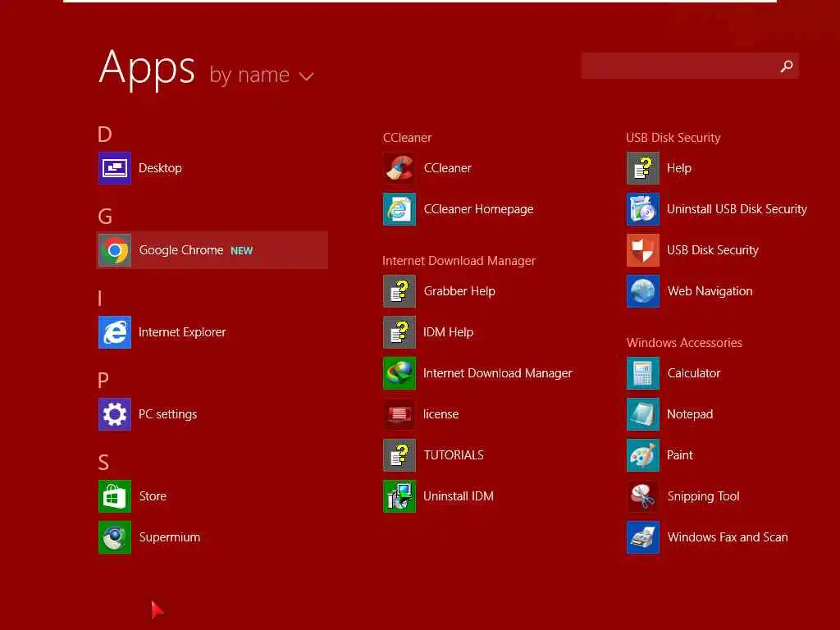Open the TUTORIALS icon
Screen dimensions: 840x630
(x=399, y=455)
